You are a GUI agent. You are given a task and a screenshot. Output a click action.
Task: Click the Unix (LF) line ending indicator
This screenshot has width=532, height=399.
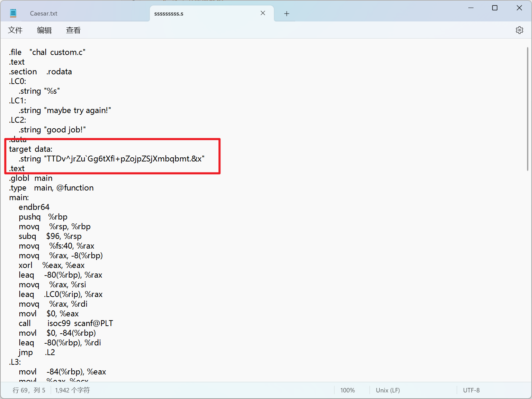tap(388, 390)
